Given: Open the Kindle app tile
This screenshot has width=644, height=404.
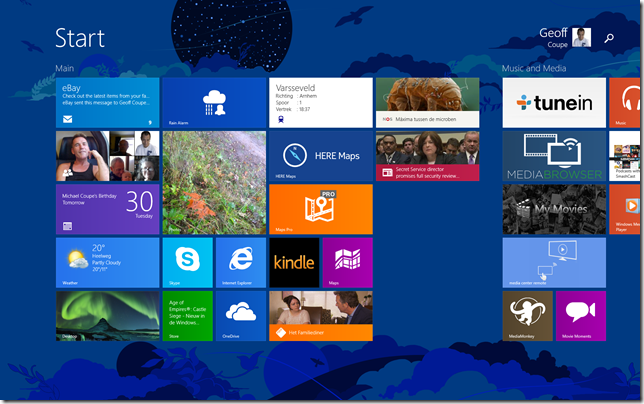Looking at the screenshot, I should pos(294,262).
